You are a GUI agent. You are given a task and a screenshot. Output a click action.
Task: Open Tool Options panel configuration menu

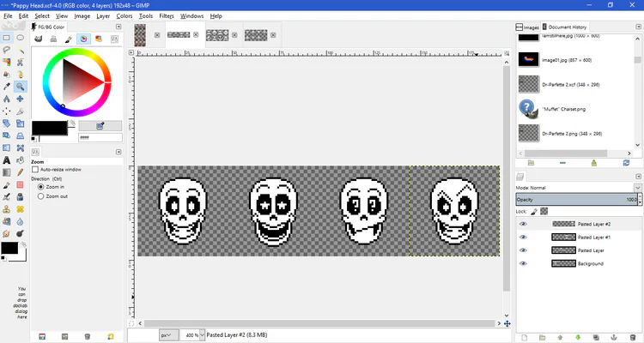point(118,152)
